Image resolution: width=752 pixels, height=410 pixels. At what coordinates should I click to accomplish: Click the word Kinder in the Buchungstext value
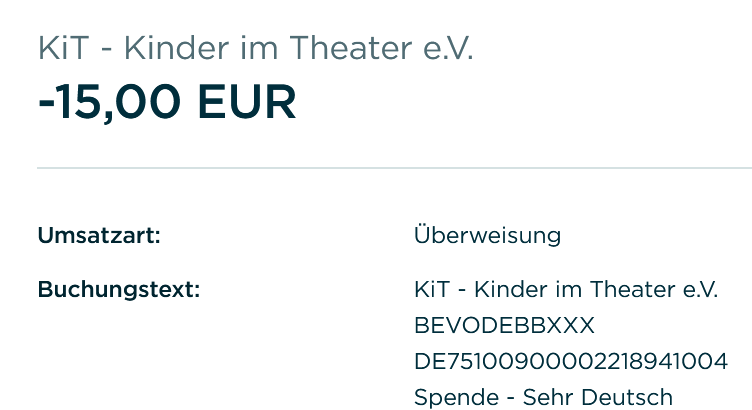tap(507, 291)
